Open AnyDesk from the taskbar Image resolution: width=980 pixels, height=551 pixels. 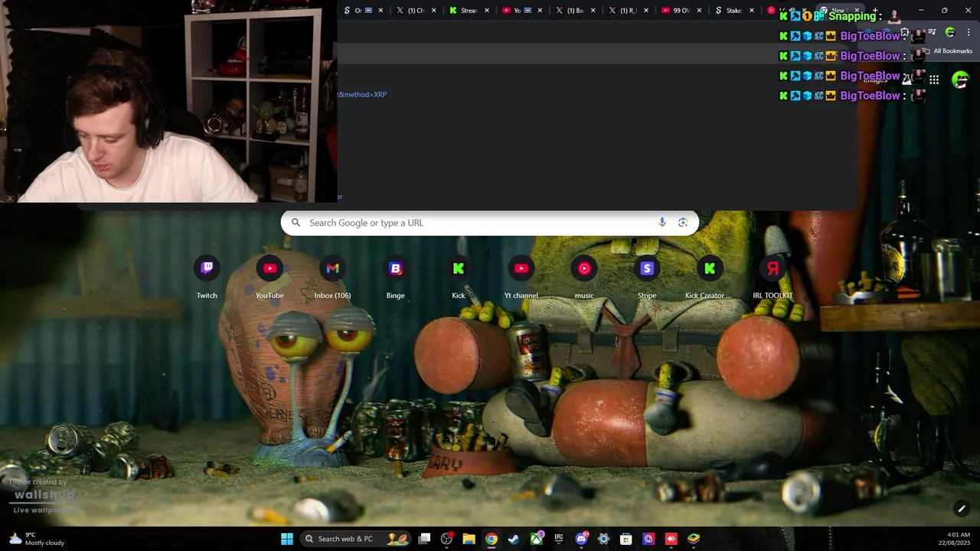671,539
